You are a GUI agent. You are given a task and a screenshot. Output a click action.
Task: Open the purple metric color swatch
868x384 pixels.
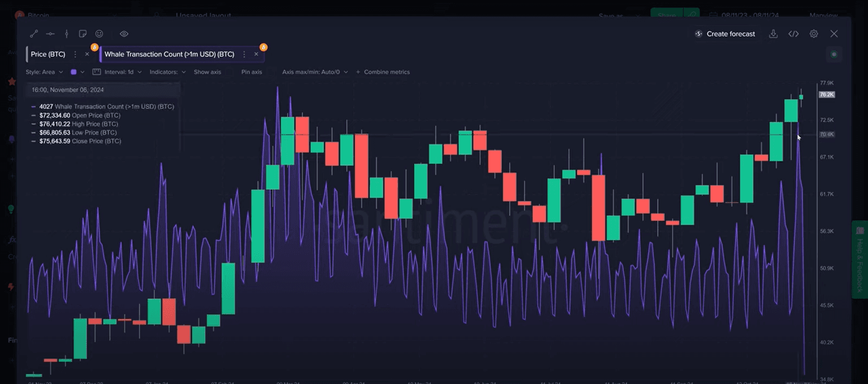[x=74, y=72]
